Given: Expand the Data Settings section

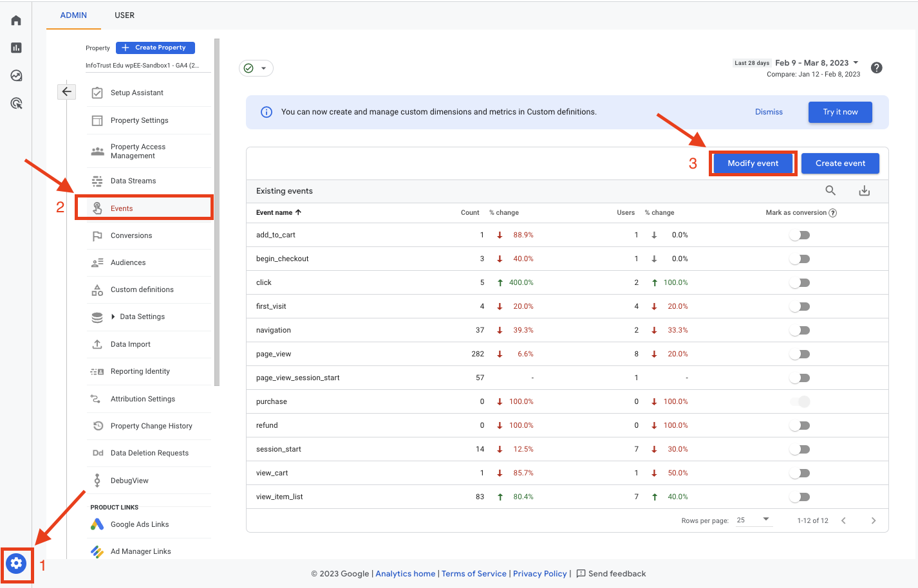Looking at the screenshot, I should point(142,317).
